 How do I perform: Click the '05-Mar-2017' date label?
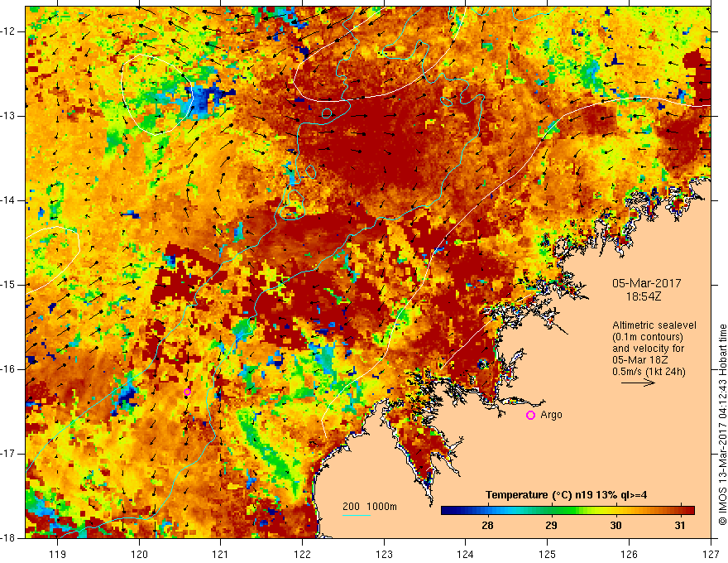pos(647,283)
